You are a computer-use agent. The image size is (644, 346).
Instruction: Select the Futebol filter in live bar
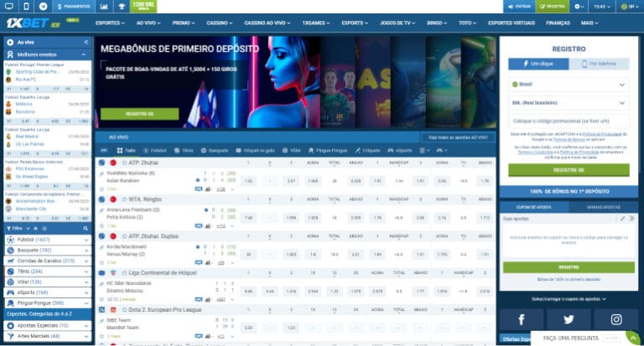coord(155,150)
